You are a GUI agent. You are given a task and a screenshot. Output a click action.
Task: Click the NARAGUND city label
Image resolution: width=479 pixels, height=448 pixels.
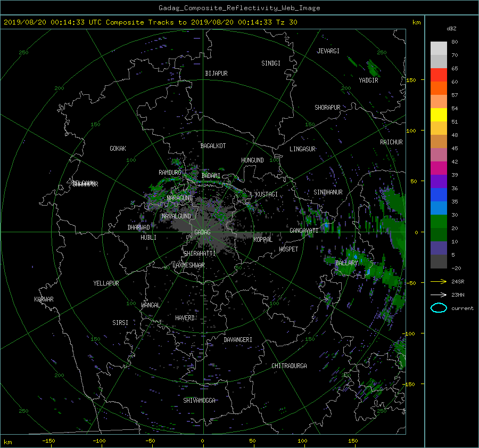click(180, 198)
